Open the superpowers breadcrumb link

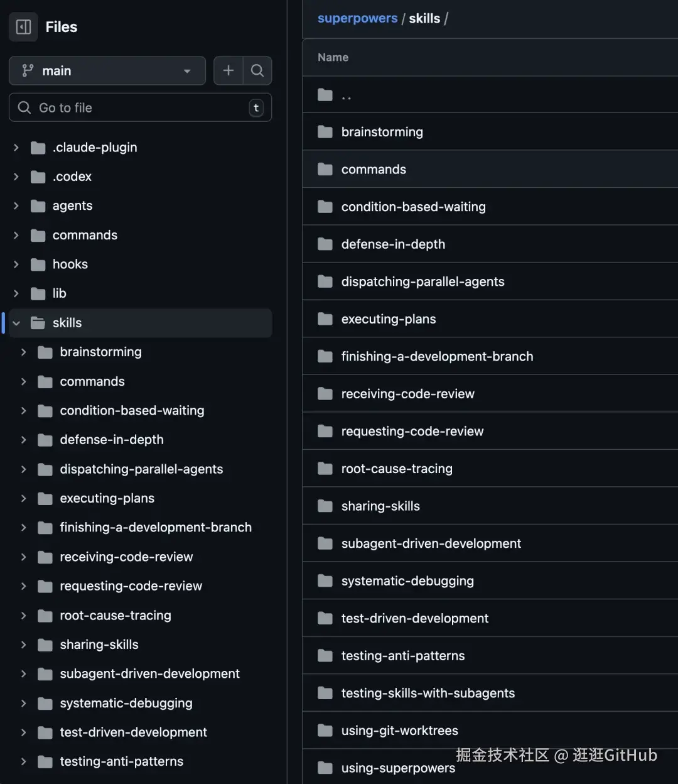point(357,18)
